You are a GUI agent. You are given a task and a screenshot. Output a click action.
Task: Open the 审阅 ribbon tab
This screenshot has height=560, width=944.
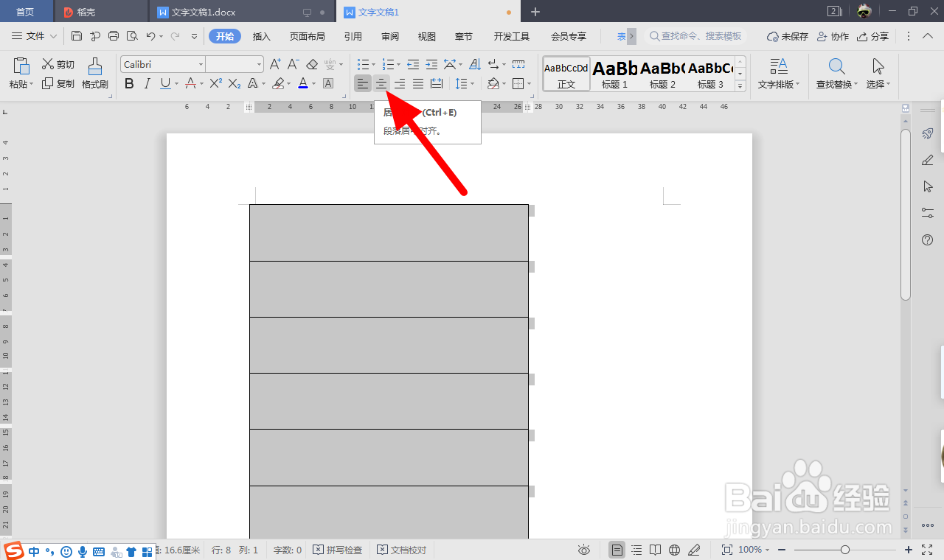pyautogui.click(x=390, y=36)
